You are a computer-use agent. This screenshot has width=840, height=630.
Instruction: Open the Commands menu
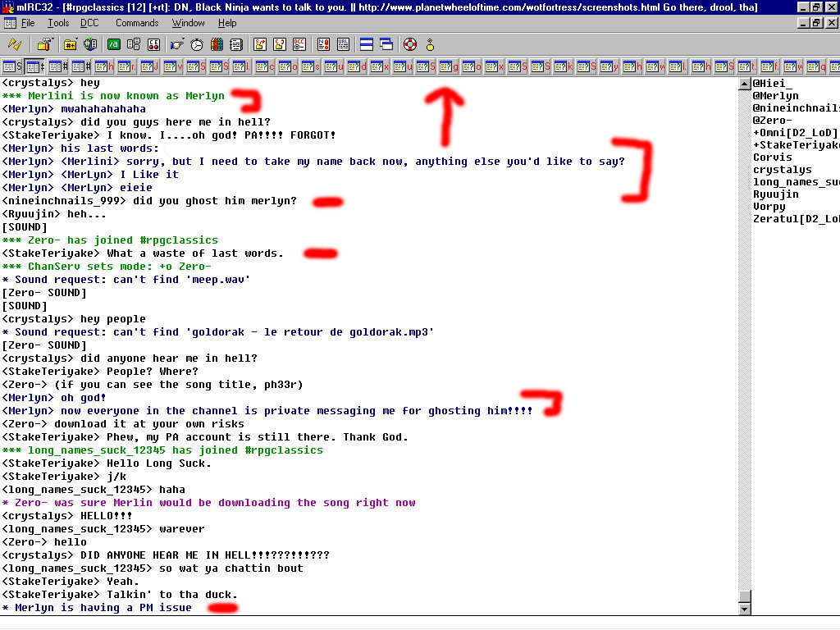click(x=137, y=23)
